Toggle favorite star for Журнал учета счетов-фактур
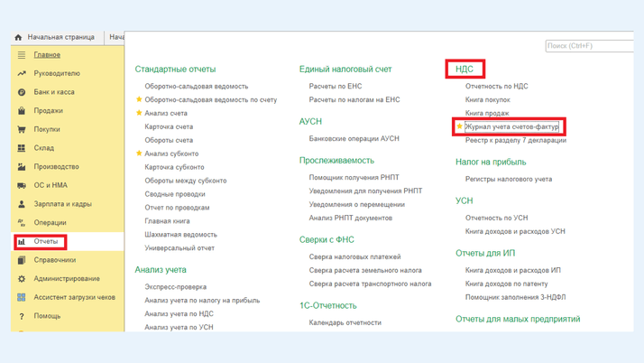The height and width of the screenshot is (363, 644). pos(460,126)
